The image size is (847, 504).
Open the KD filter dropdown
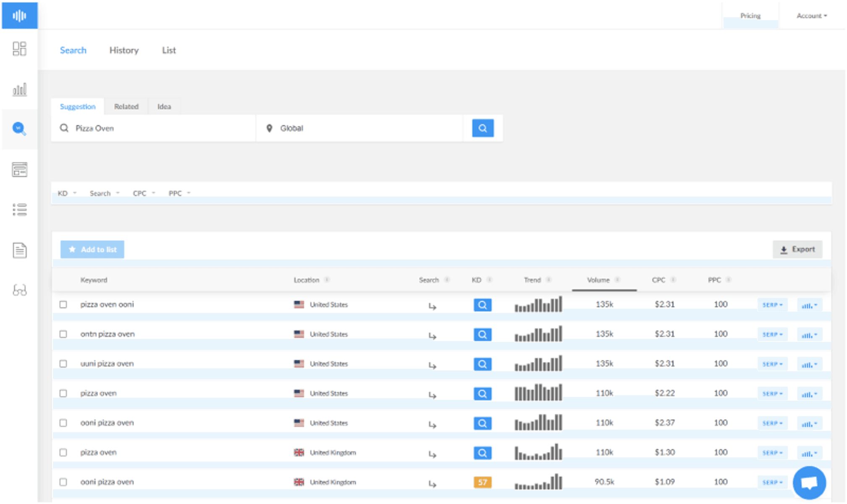click(67, 193)
